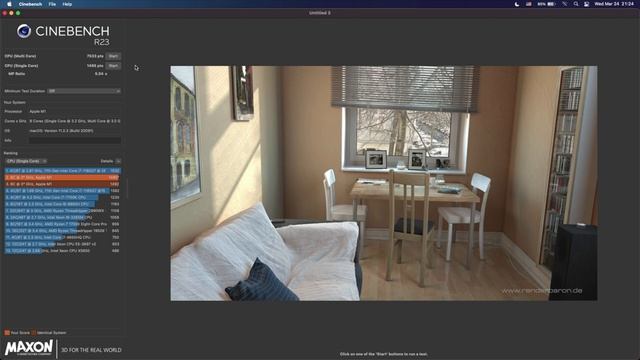Click the MP Ratio value
This screenshot has width=640, height=360.
click(x=100, y=74)
